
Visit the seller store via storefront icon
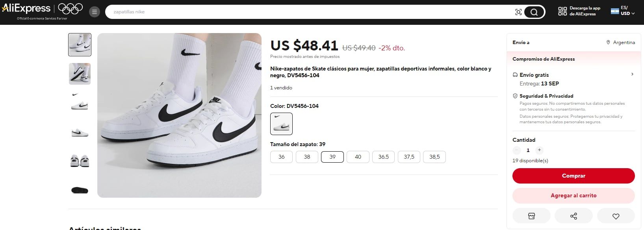(x=531, y=216)
